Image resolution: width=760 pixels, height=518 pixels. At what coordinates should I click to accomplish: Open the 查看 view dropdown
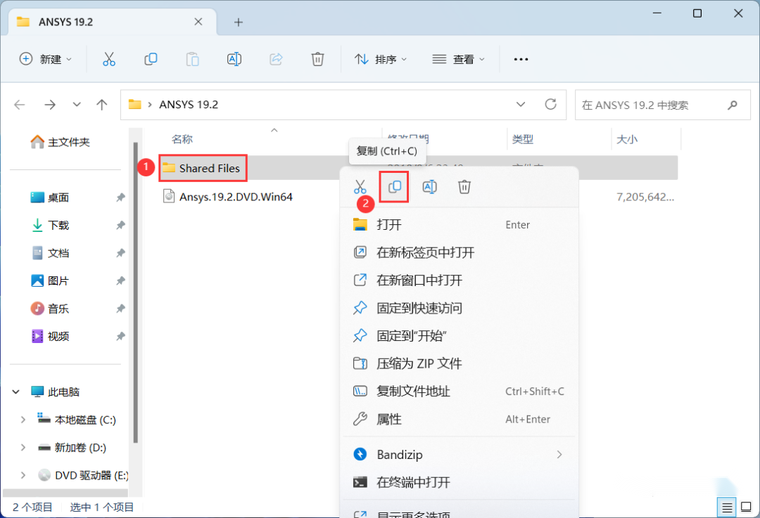(459, 59)
